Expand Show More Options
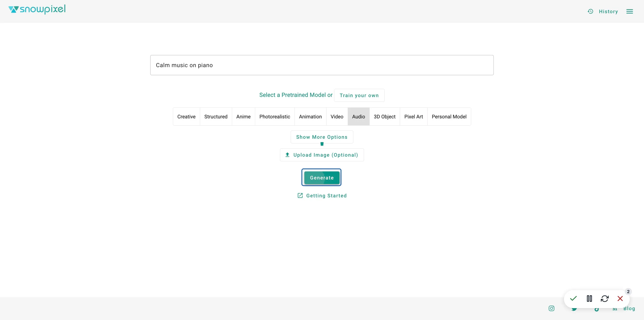 tap(322, 137)
